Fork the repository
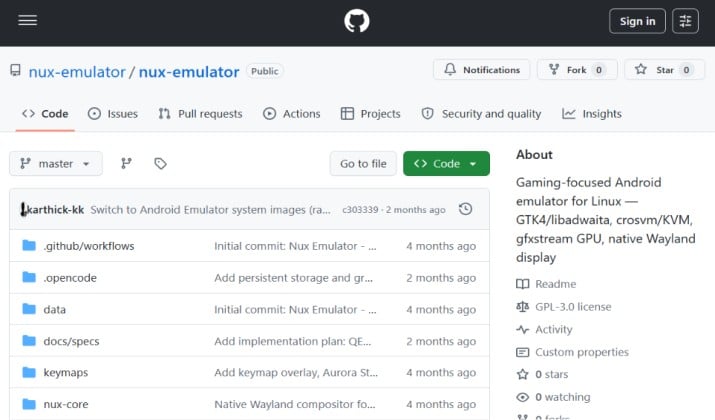Image resolution: width=715 pixels, height=420 pixels. pos(577,70)
